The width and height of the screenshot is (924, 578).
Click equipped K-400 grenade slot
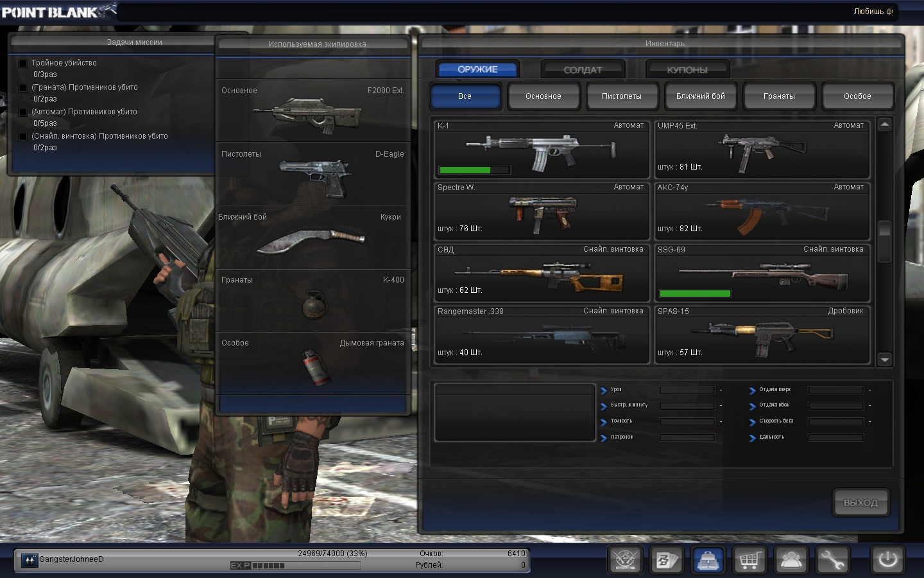click(x=312, y=300)
